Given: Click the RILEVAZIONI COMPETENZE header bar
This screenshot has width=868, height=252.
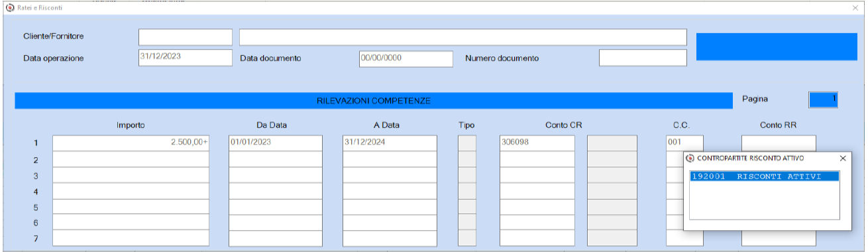Looking at the screenshot, I should click(374, 101).
